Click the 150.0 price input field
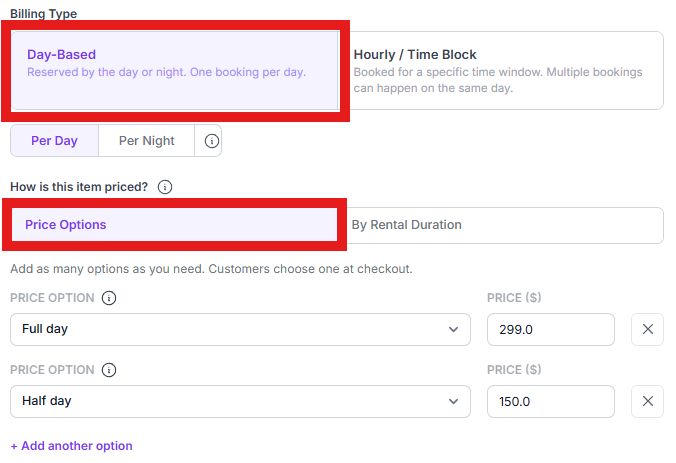This screenshot has height=463, width=676. (x=551, y=401)
